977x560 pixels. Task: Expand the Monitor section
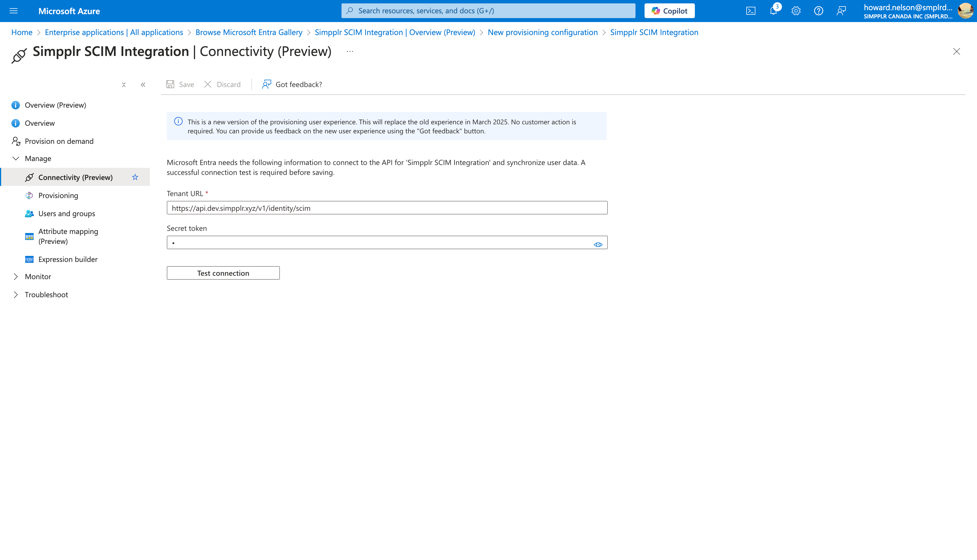pyautogui.click(x=16, y=277)
